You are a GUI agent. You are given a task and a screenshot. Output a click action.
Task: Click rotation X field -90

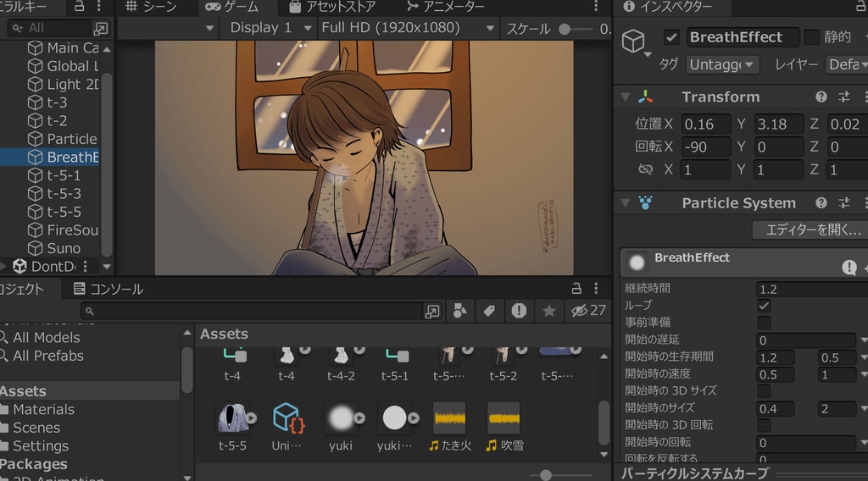(x=705, y=147)
